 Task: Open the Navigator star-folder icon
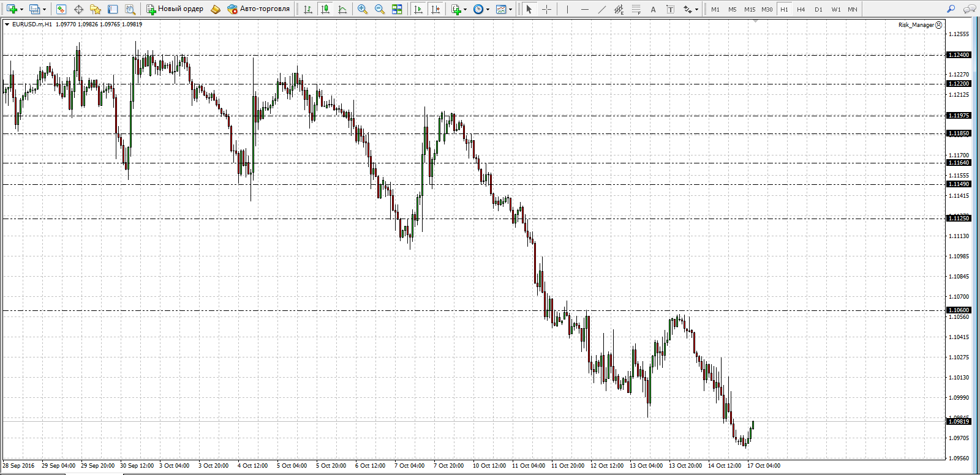pos(96,9)
